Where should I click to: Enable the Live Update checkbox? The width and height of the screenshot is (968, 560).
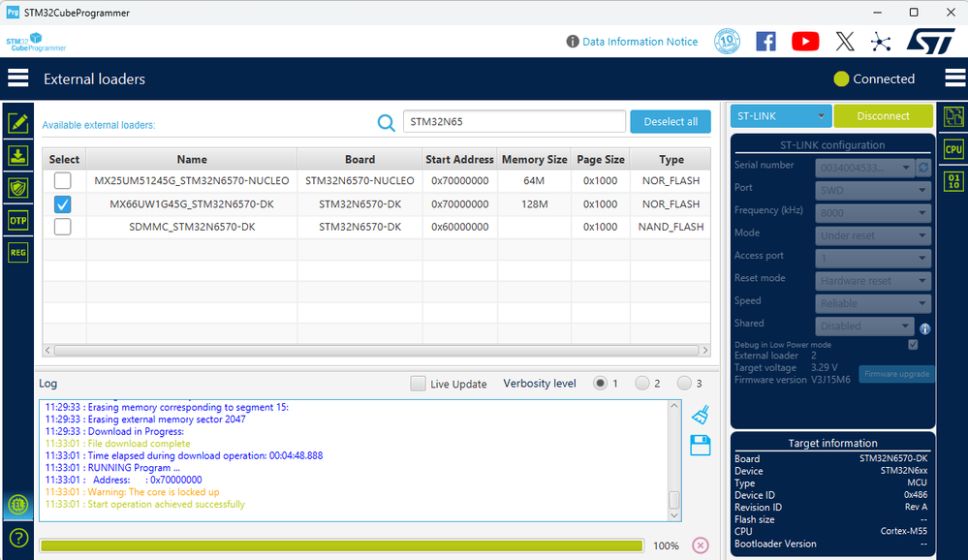[418, 384]
